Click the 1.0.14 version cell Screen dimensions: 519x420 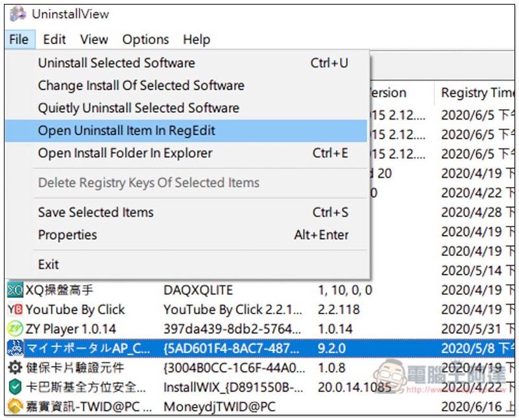coord(335,329)
